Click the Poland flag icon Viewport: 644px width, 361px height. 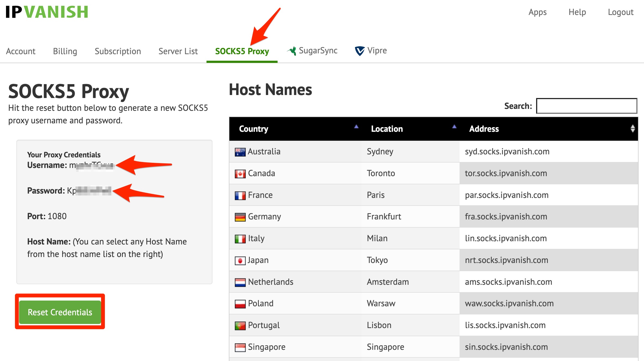point(240,304)
